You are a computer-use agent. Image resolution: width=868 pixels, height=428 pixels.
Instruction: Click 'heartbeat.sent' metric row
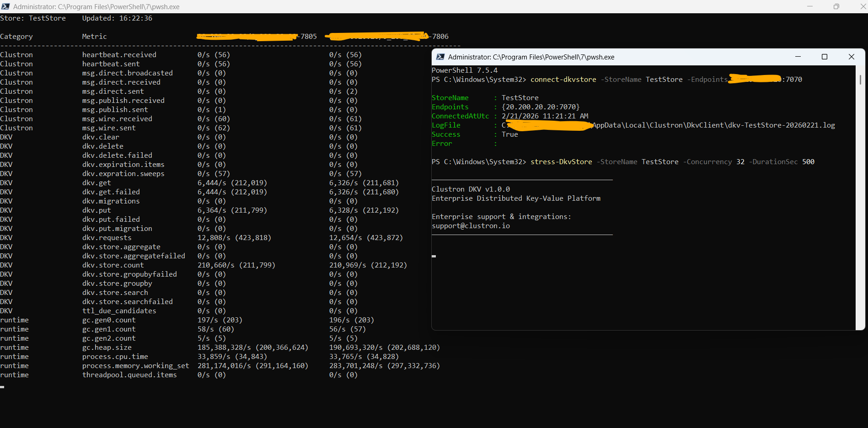[x=111, y=64]
